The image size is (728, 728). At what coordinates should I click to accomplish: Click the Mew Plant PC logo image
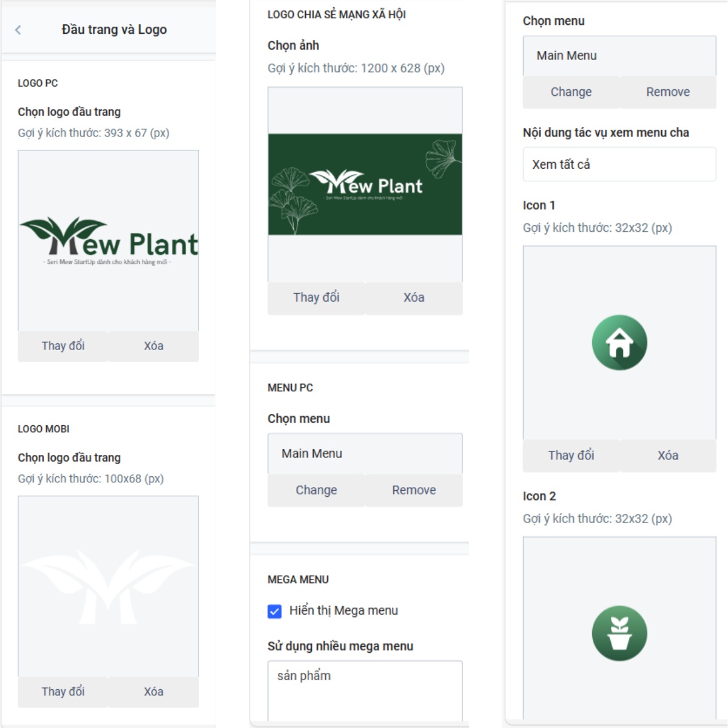(109, 241)
